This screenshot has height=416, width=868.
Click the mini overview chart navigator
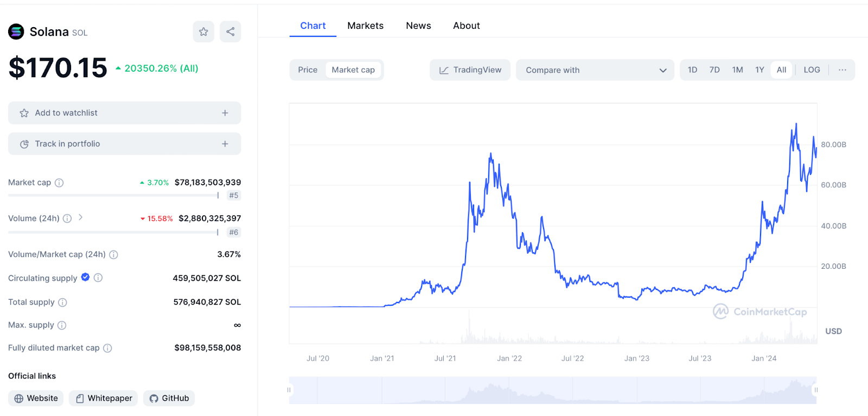click(x=553, y=390)
